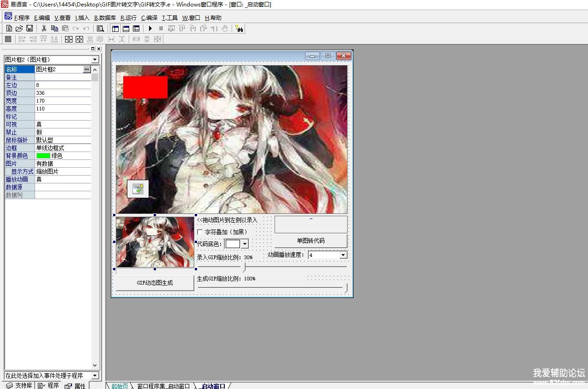Click the 播放动画 真 property value
This screenshot has width=588, height=389.
point(63,179)
